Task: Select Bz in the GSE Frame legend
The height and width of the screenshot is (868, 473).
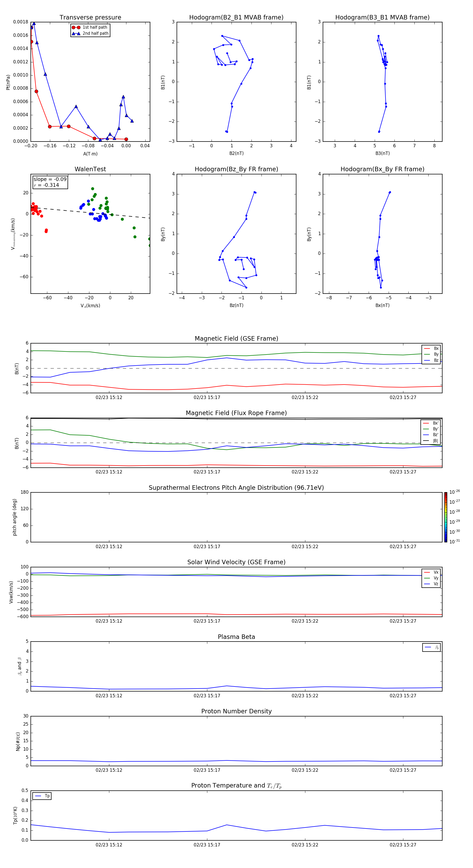Action: (431, 360)
